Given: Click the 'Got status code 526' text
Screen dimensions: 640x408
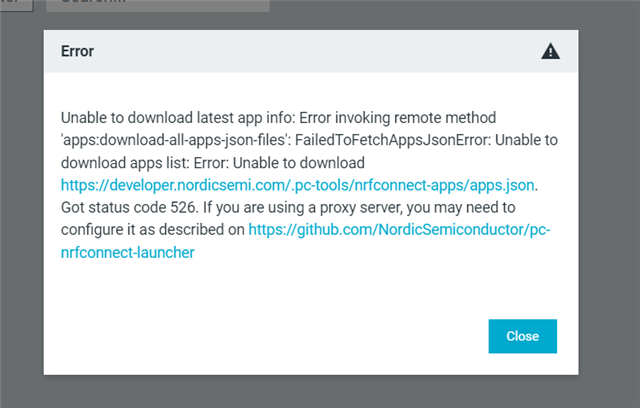Looking at the screenshot, I should (x=129, y=208).
